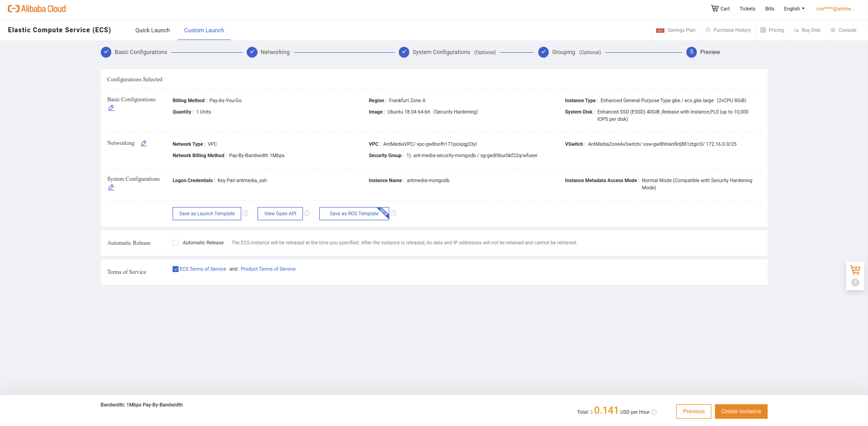The width and height of the screenshot is (868, 426).
Task: Click the Pay-As-You-Go billing value
Action: click(225, 101)
